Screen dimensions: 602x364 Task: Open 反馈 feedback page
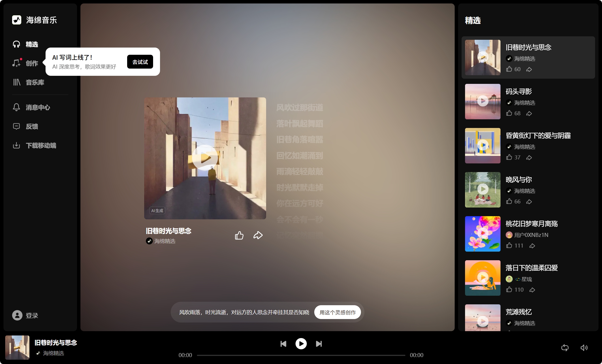[x=25, y=126]
